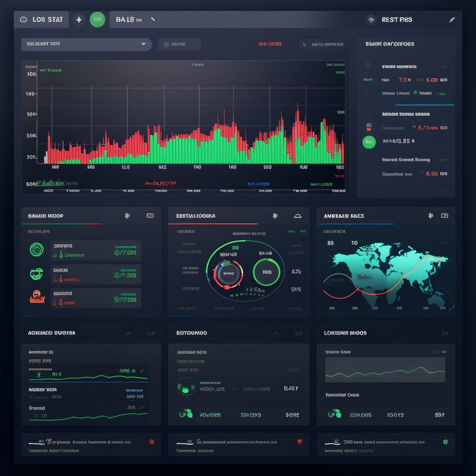Collapse BETOONIOO panel with its chevron
This screenshot has width=476, height=476.
(x=275, y=333)
